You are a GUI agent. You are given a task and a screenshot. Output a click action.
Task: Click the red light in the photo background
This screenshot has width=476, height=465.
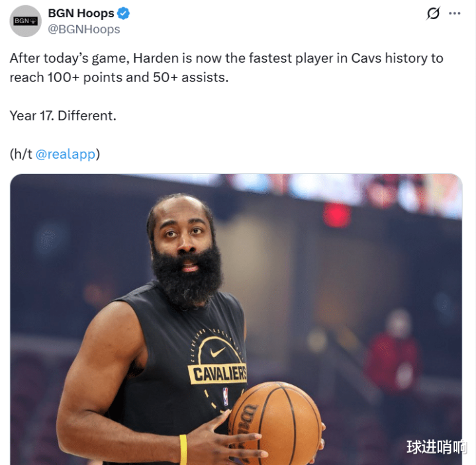click(337, 215)
